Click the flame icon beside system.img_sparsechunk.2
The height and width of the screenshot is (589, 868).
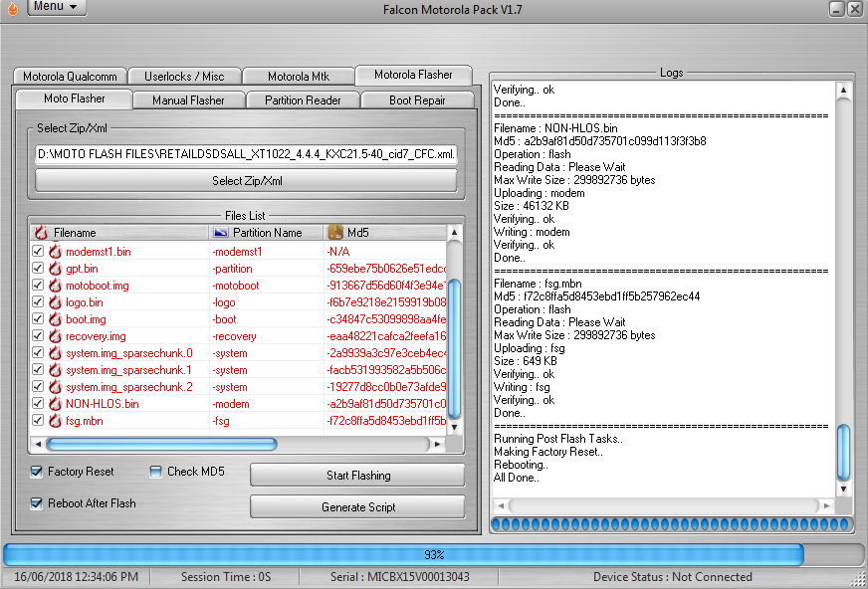click(x=55, y=387)
